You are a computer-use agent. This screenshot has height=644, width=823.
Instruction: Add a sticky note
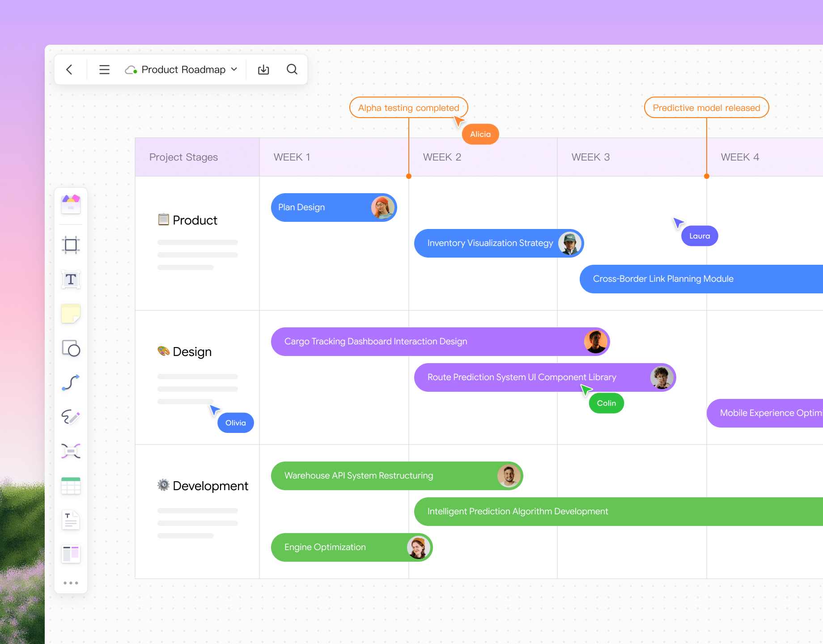click(70, 314)
